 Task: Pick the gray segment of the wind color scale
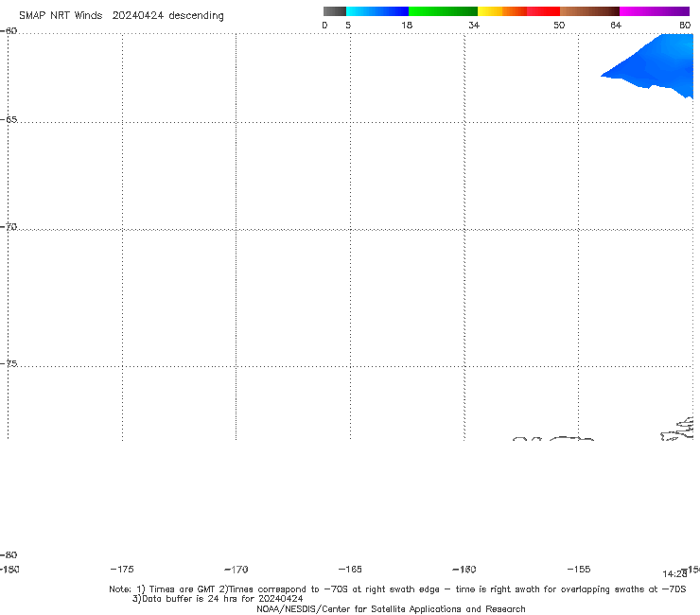334,11
